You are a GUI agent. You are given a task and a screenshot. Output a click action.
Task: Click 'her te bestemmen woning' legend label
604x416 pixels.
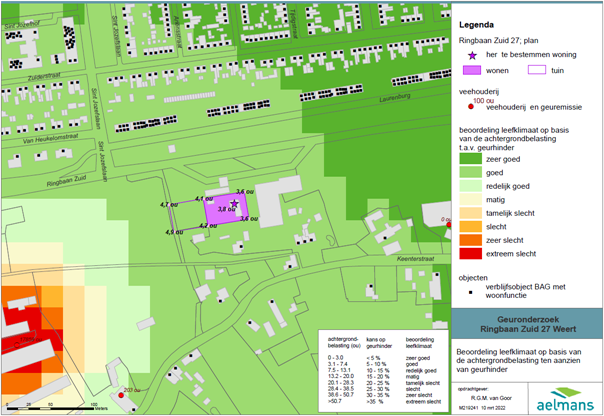[531, 55]
